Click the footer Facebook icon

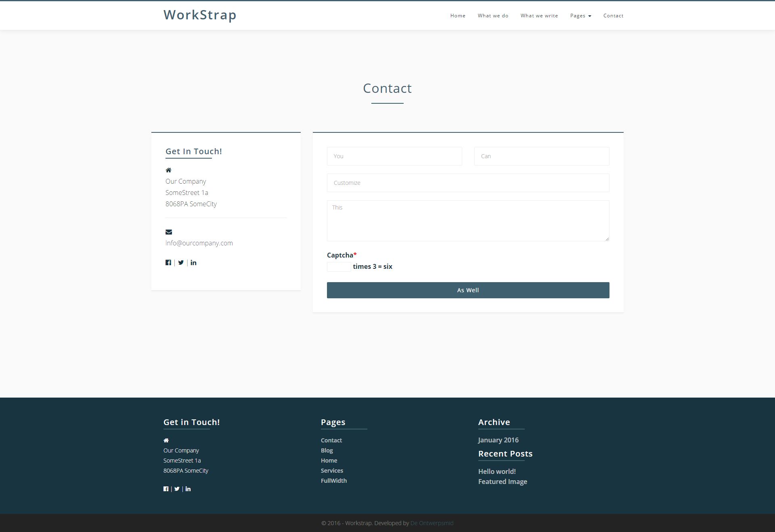point(166,489)
